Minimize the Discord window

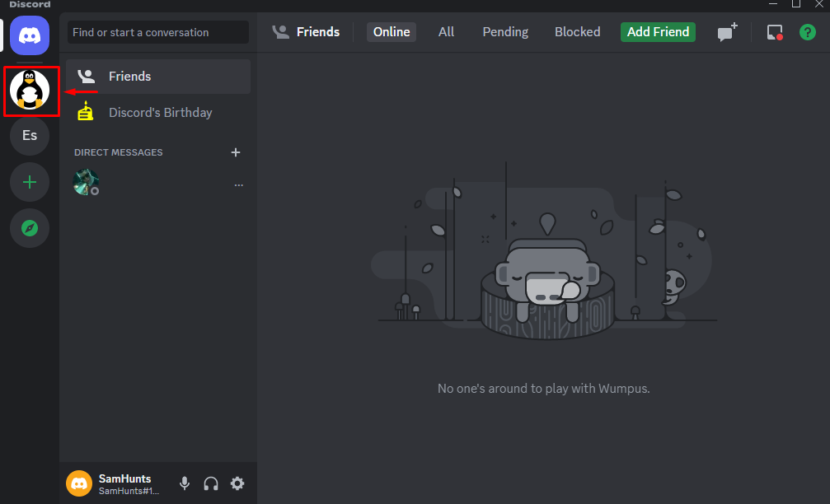click(x=773, y=4)
